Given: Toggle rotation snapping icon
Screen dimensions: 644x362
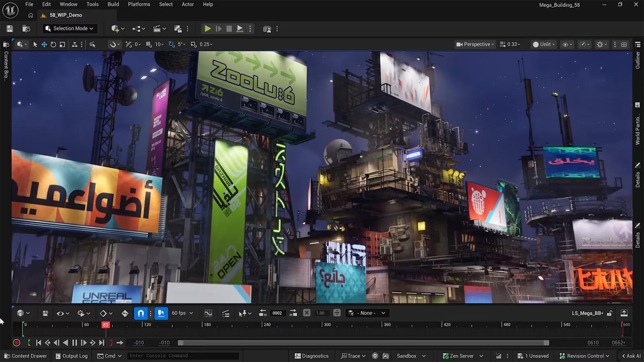Looking at the screenshot, I should click(x=172, y=44).
